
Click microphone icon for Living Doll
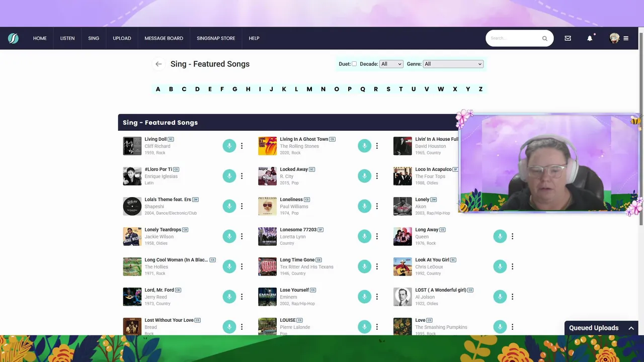(x=229, y=146)
